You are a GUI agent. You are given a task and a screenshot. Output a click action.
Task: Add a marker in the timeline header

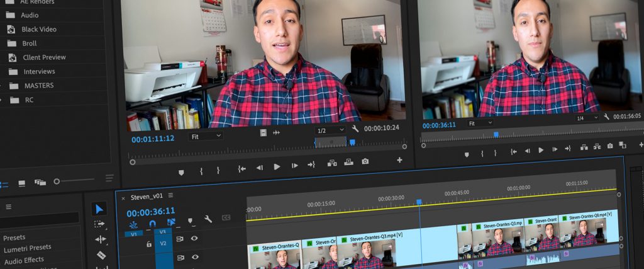(x=190, y=221)
